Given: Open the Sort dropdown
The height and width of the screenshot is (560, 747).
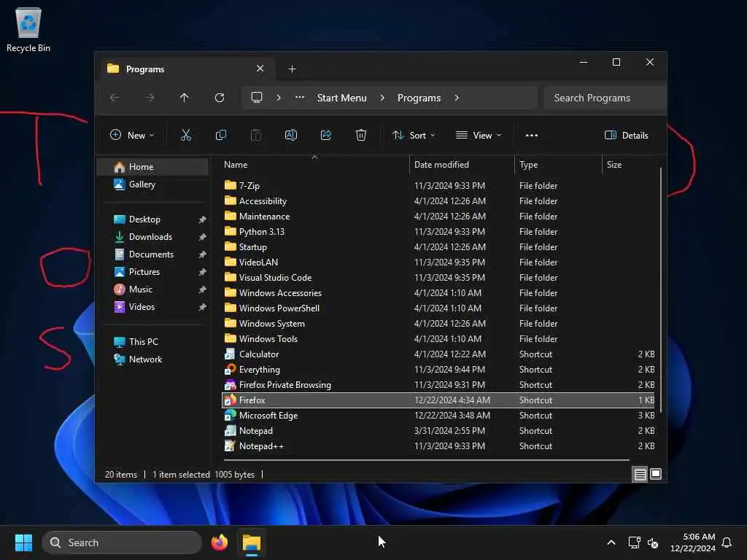Looking at the screenshot, I should pos(413,135).
